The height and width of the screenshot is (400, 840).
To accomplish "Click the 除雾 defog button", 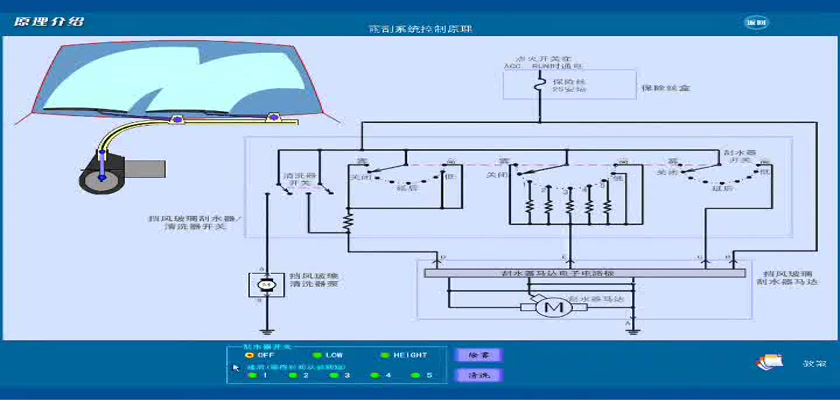I will coord(479,355).
